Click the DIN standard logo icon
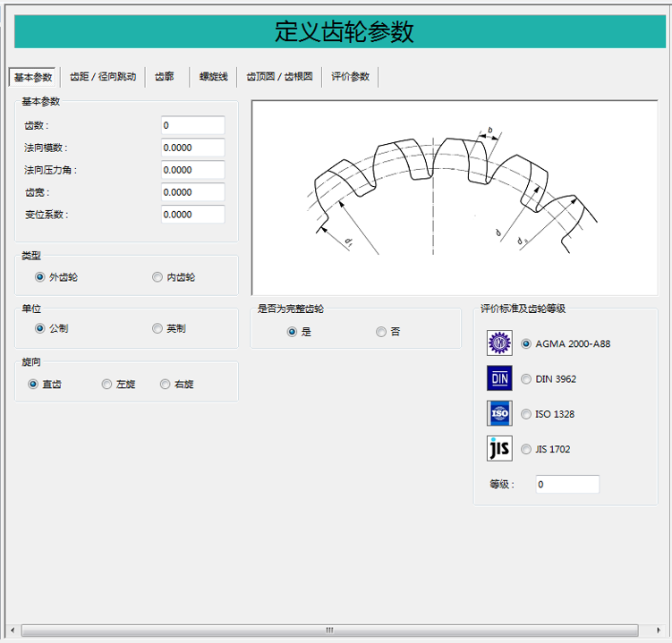This screenshot has height=643, width=672. (499, 378)
